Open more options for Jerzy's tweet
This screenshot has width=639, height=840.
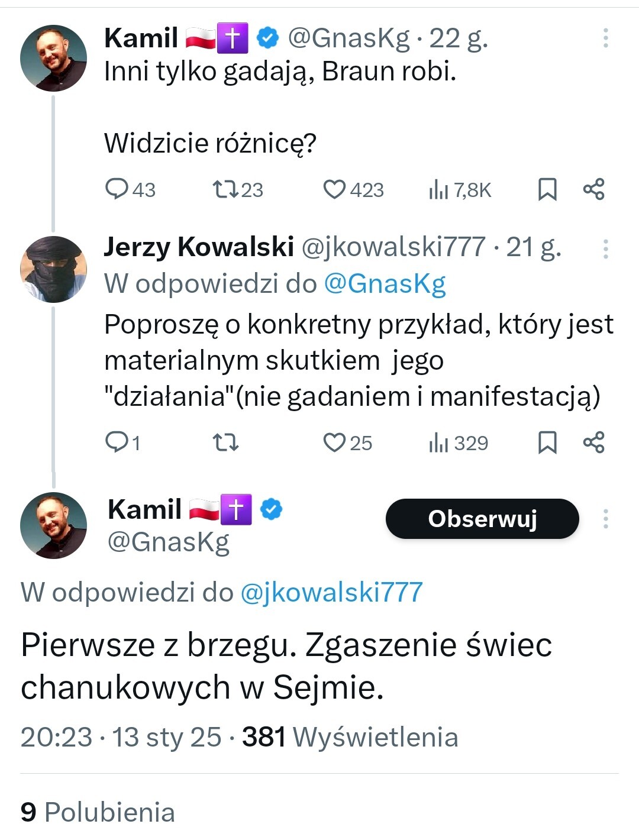coord(605,249)
